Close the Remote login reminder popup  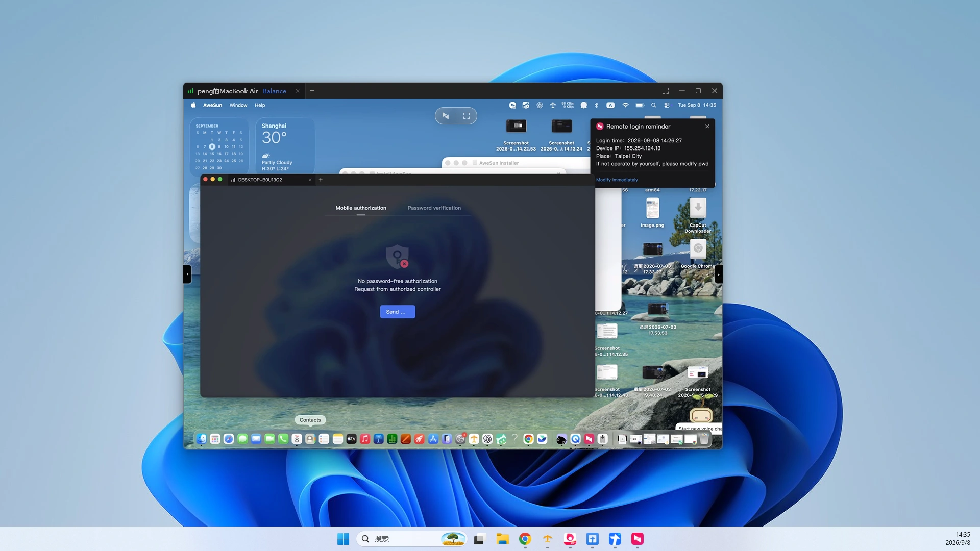pos(707,127)
